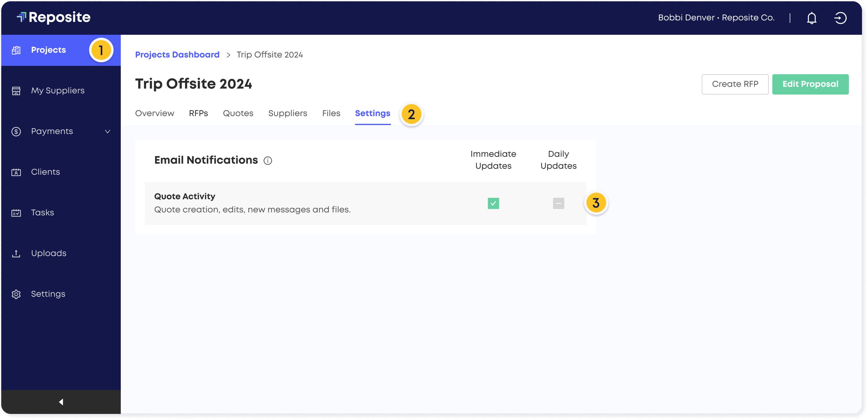Click the Edit Proposal button
The height and width of the screenshot is (420, 868).
coord(810,84)
